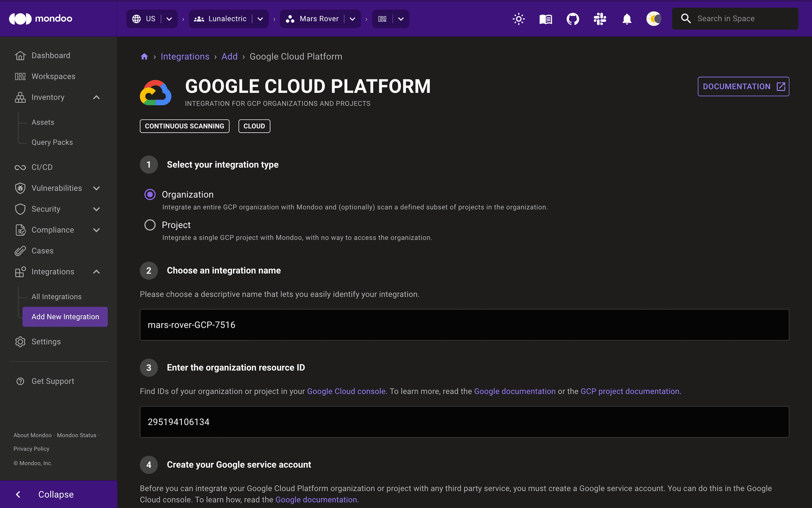
Task: Click the integration name input field
Action: [464, 325]
